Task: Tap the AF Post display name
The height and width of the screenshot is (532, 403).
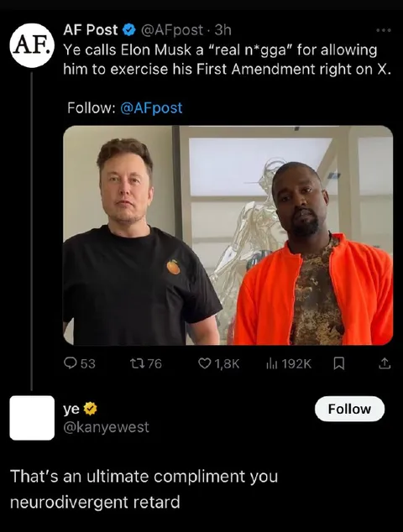Action: coord(91,30)
